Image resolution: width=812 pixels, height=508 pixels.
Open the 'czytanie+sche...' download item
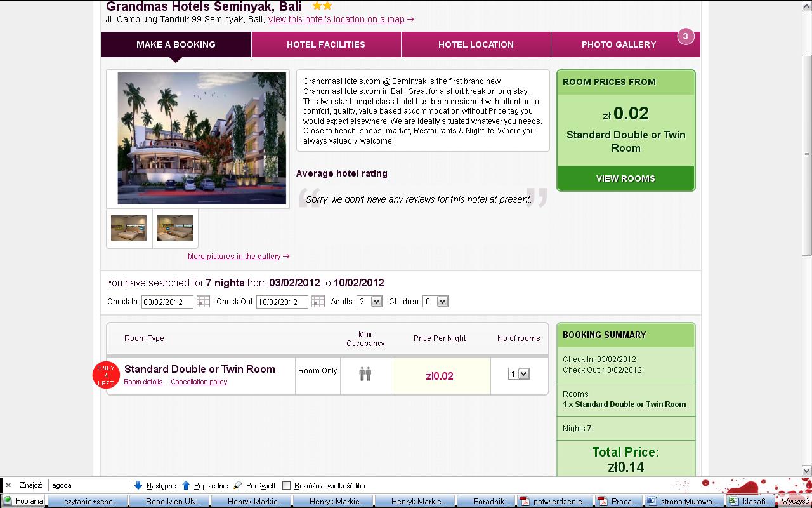pyautogui.click(x=86, y=501)
